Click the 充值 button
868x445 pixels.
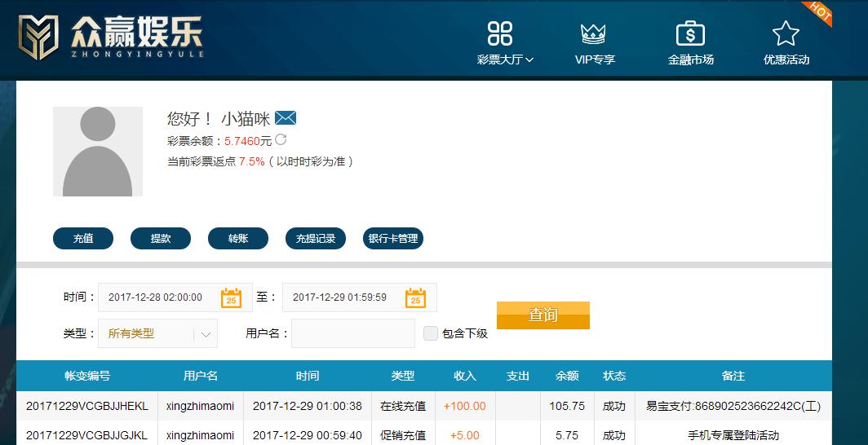tap(83, 239)
